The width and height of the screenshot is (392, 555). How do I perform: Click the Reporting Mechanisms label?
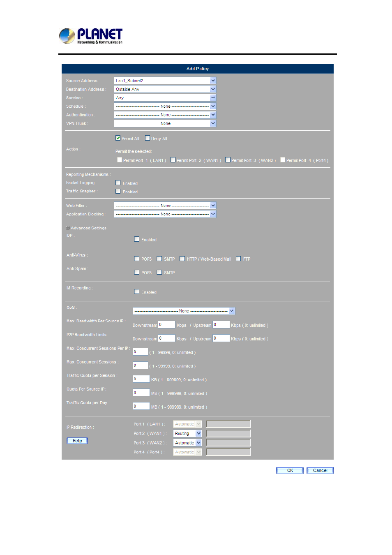click(88, 175)
